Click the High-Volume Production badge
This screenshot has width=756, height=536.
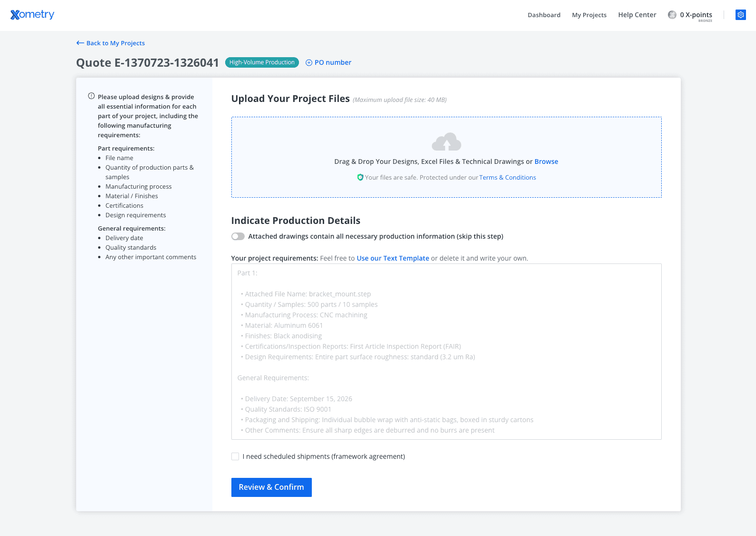[262, 62]
